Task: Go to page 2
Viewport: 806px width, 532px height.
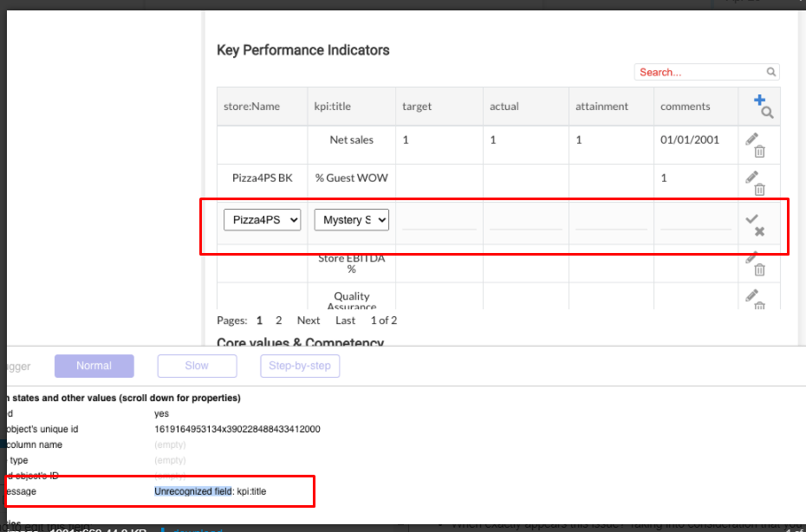Action: [278, 321]
